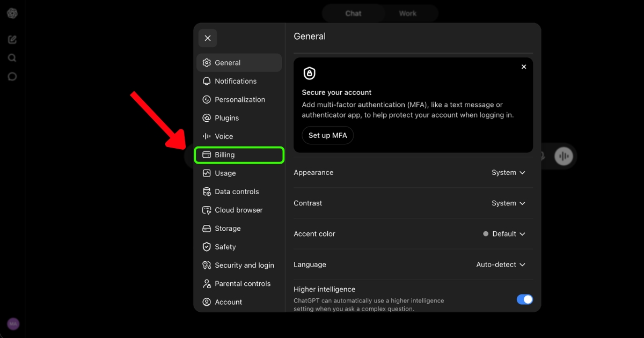This screenshot has height=338, width=644.
Task: Start a new chat with compose icon
Action: 12,40
